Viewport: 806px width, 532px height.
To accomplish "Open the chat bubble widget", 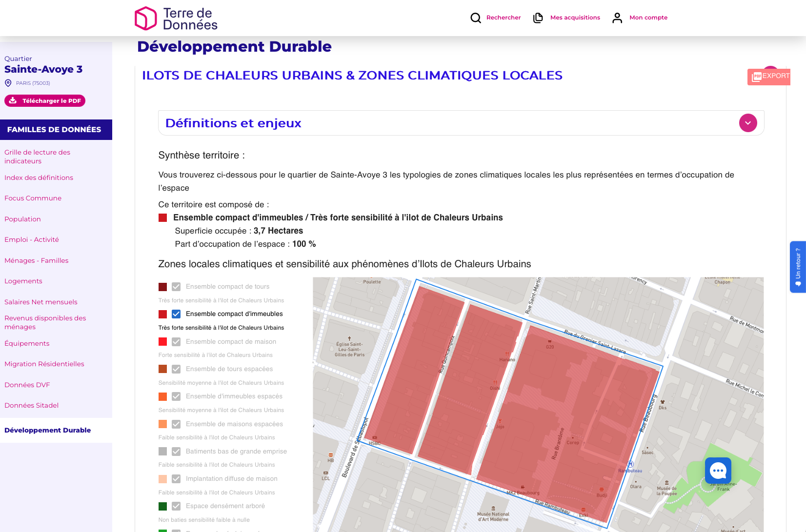I will point(718,471).
